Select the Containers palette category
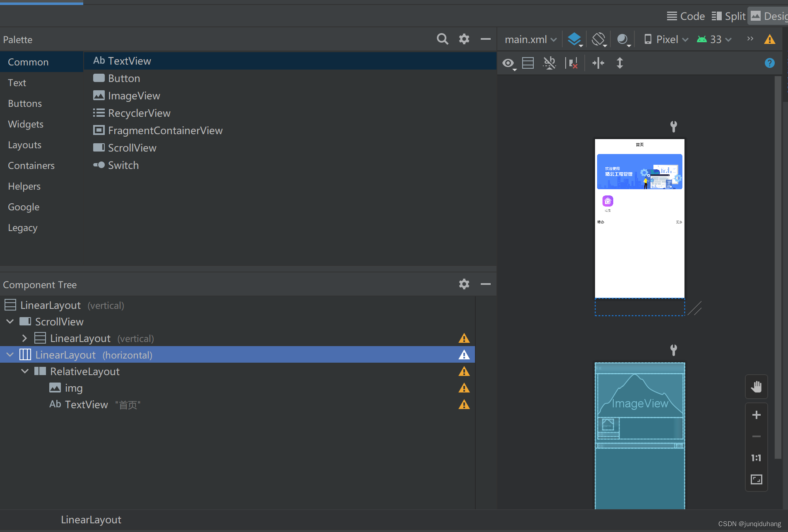The height and width of the screenshot is (532, 788). [x=41, y=166]
